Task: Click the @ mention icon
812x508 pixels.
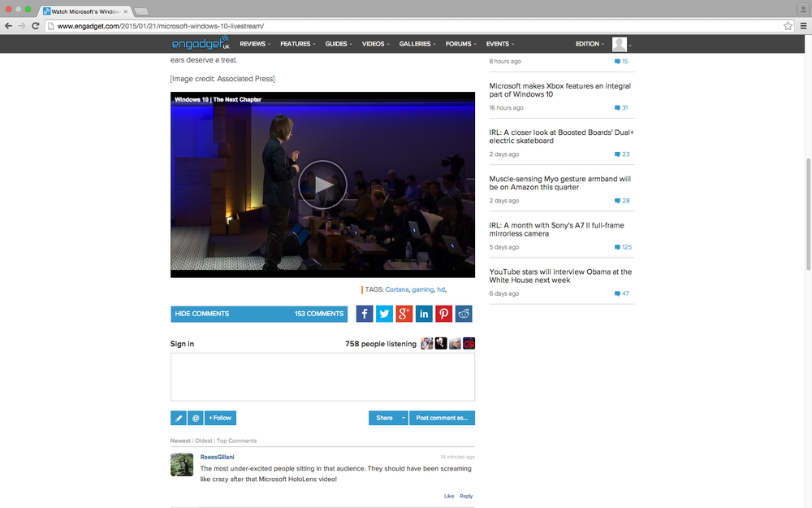Action: [x=195, y=418]
